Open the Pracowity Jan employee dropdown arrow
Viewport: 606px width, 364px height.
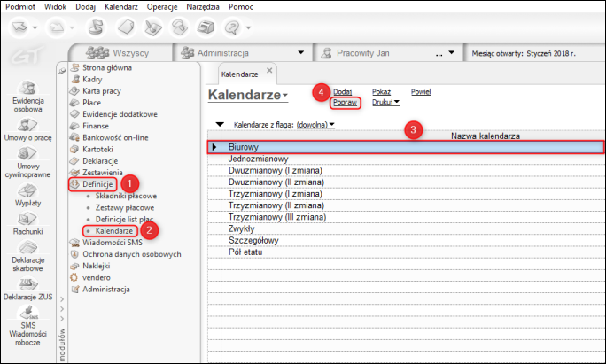(x=452, y=52)
